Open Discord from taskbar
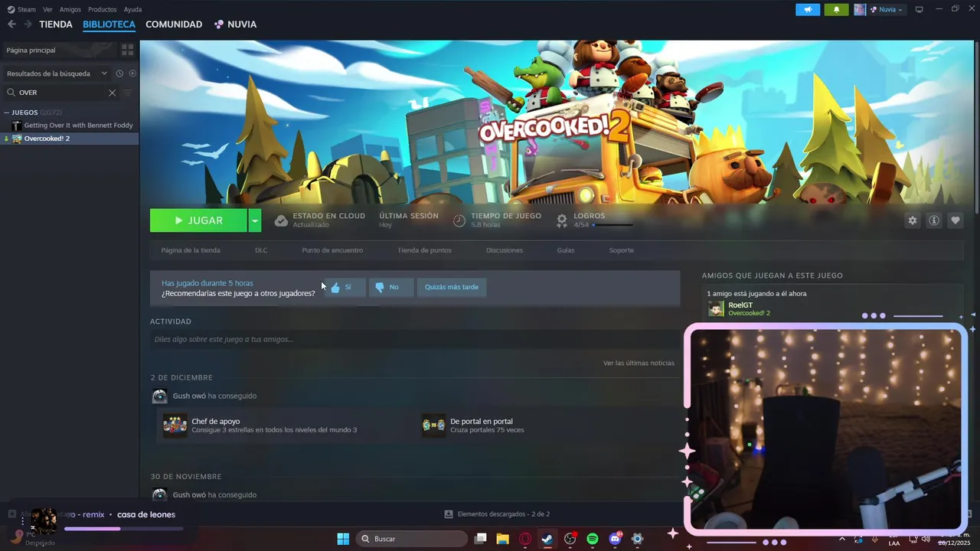The image size is (980, 551). point(615,539)
